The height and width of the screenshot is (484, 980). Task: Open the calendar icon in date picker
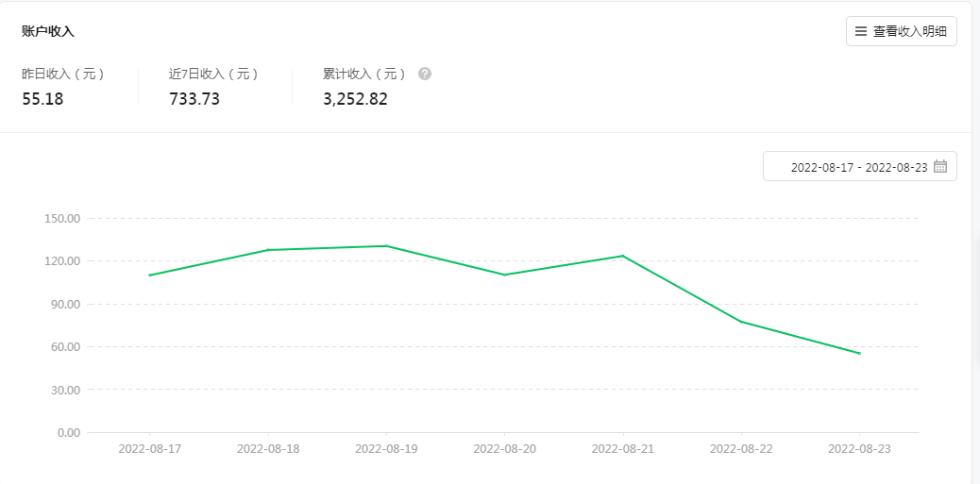point(940,167)
